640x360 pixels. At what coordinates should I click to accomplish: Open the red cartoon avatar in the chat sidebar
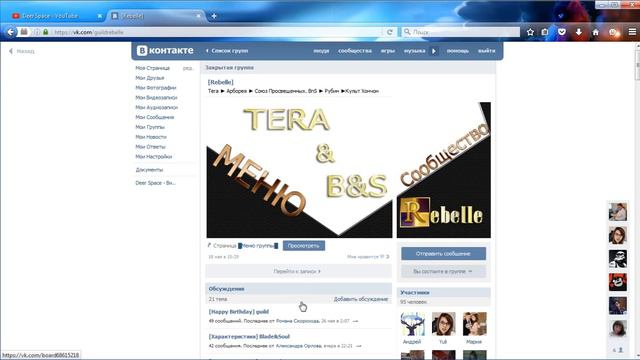(618, 282)
